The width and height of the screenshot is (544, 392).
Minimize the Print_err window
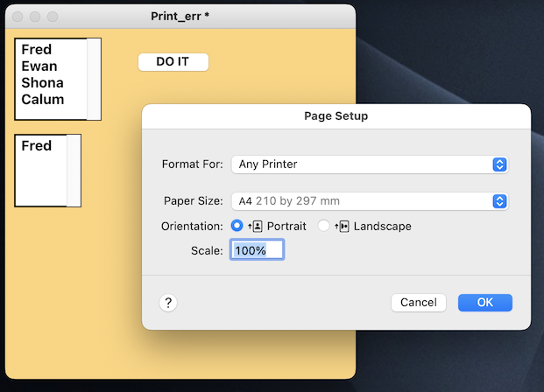[x=35, y=17]
